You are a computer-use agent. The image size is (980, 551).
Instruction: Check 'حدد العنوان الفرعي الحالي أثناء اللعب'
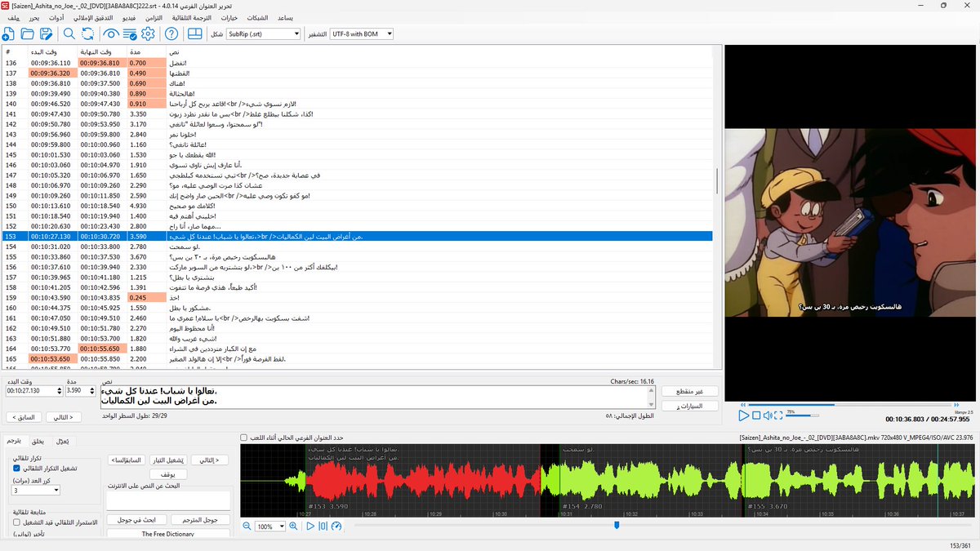[x=243, y=438]
